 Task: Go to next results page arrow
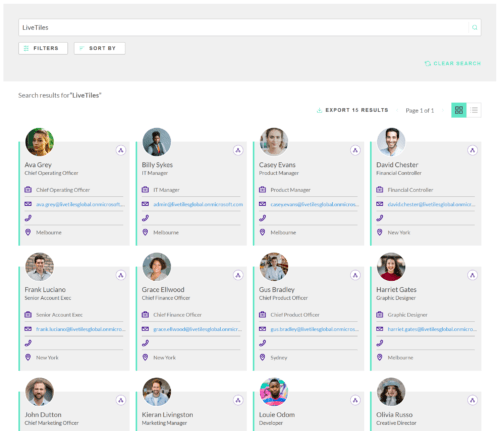(443, 110)
